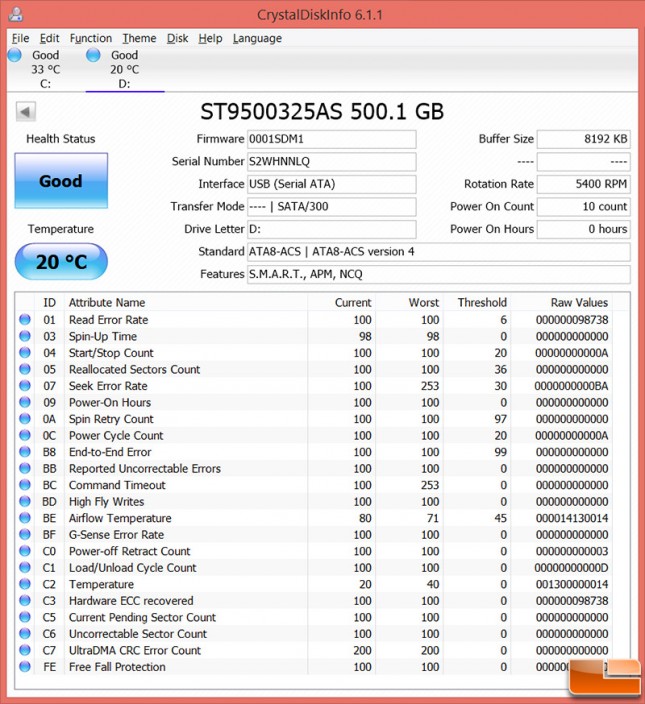Click status orb for UltraDMA CRC Error Count
Viewport: 645px width, 704px height.
click(x=25, y=650)
